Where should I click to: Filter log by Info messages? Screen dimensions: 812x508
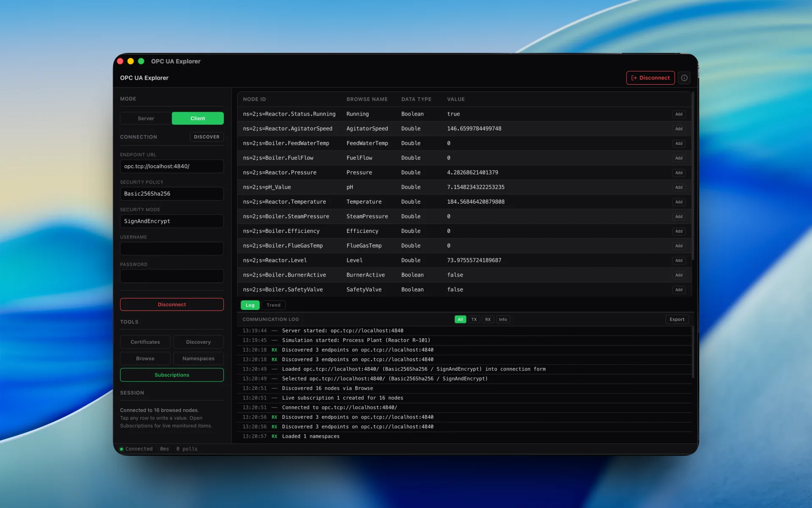tap(503, 320)
